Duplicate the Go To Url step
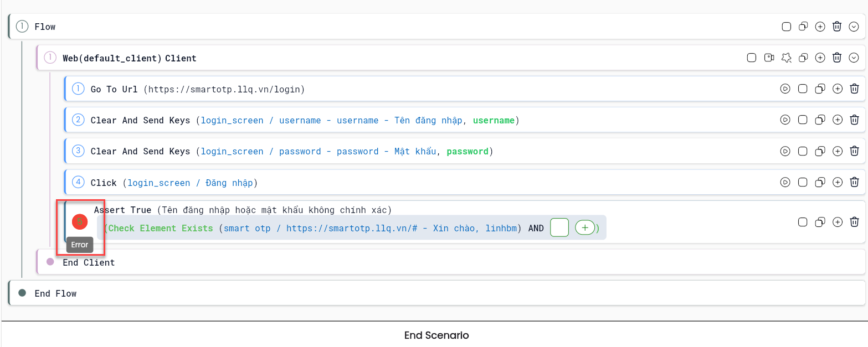 point(820,89)
